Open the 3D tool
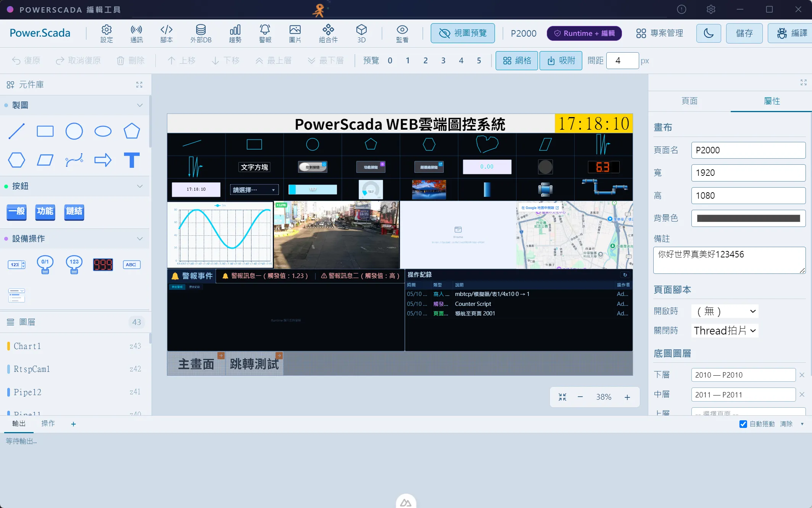This screenshot has height=508, width=812. click(361, 34)
